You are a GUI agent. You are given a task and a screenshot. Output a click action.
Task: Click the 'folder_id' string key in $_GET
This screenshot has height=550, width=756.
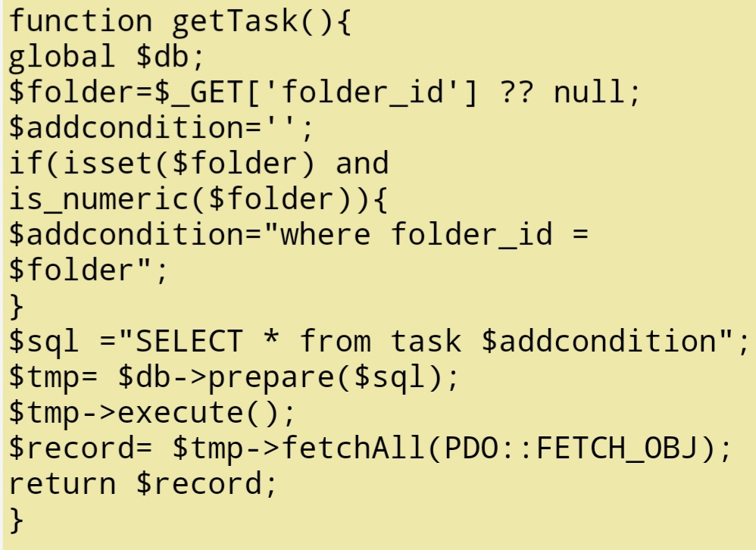[370, 92]
